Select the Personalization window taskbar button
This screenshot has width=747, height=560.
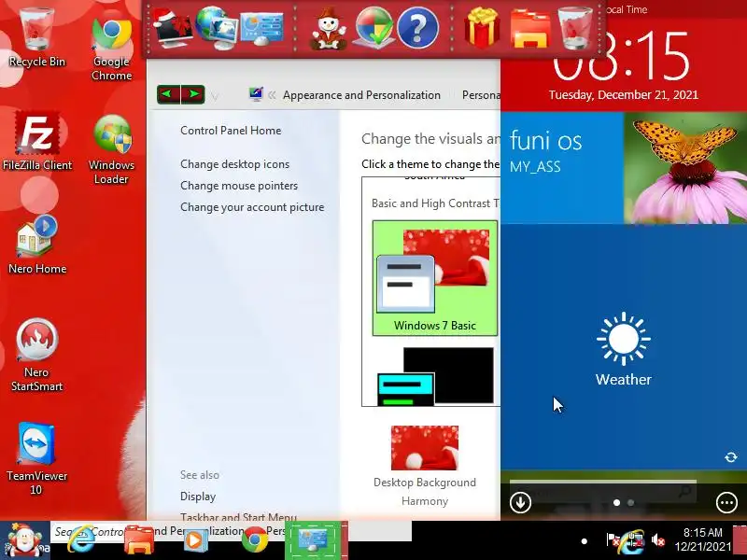(313, 540)
